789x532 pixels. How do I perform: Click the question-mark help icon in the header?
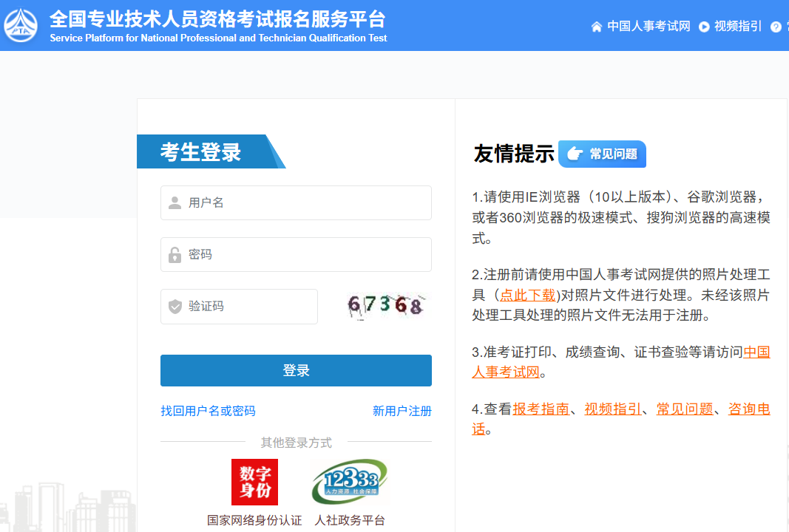coord(775,26)
